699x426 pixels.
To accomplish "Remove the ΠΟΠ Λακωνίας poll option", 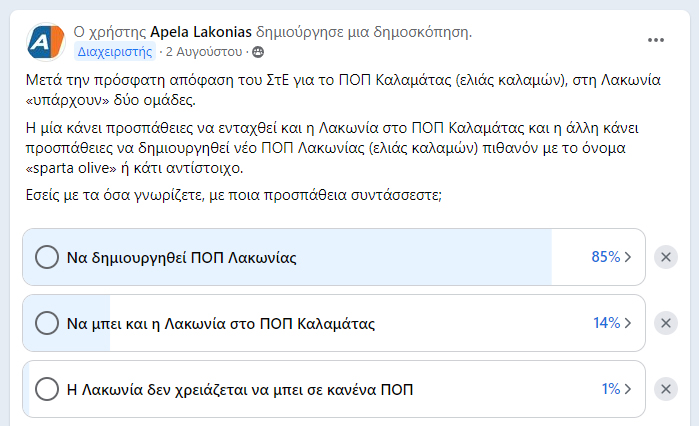I will click(666, 257).
